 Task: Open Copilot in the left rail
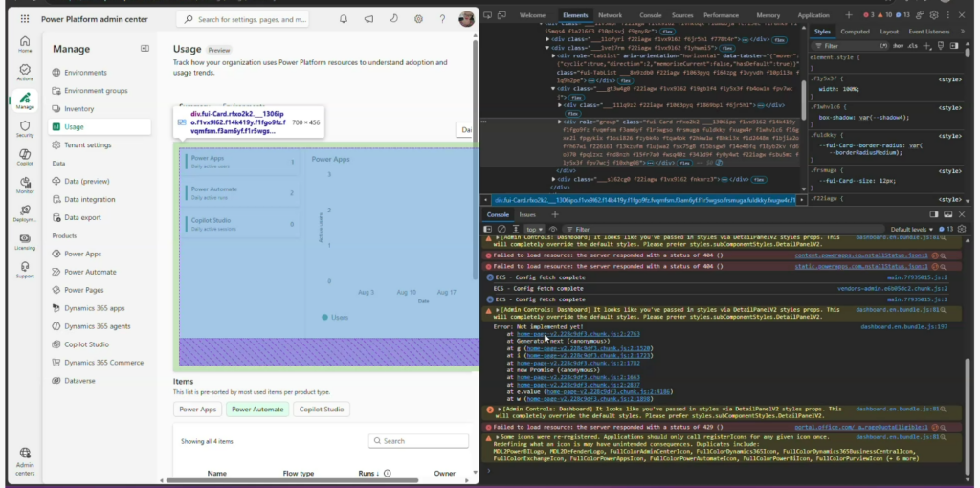[24, 157]
